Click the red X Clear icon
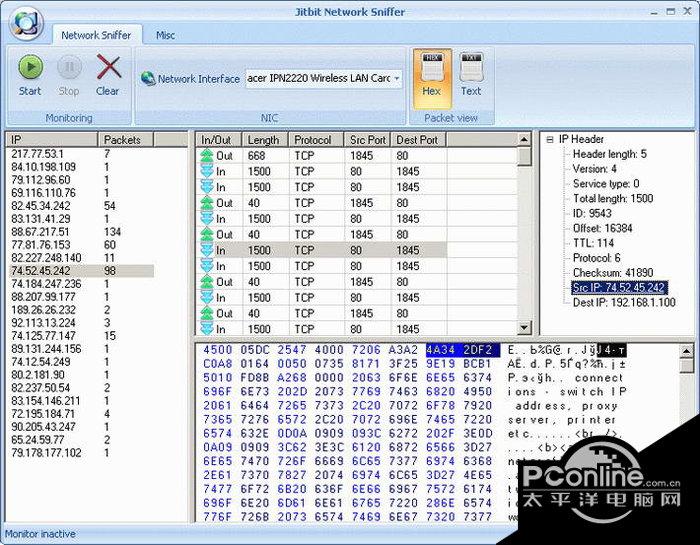 108,67
